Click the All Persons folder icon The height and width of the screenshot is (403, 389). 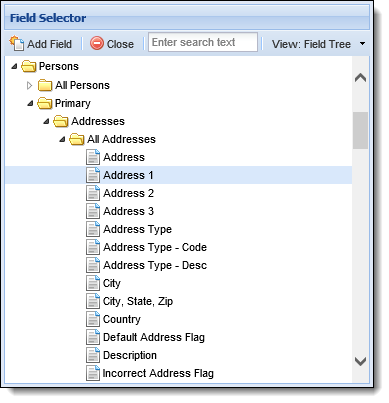tap(45, 85)
